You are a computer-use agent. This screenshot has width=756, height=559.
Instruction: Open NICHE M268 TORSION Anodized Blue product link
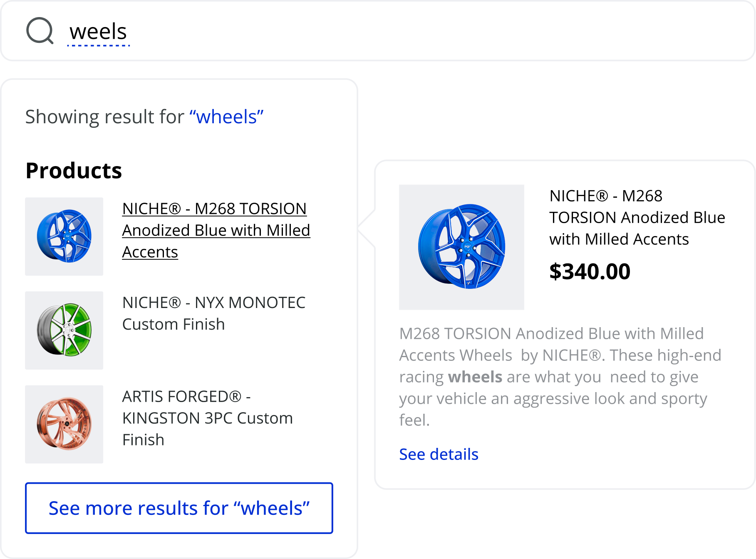(x=216, y=230)
